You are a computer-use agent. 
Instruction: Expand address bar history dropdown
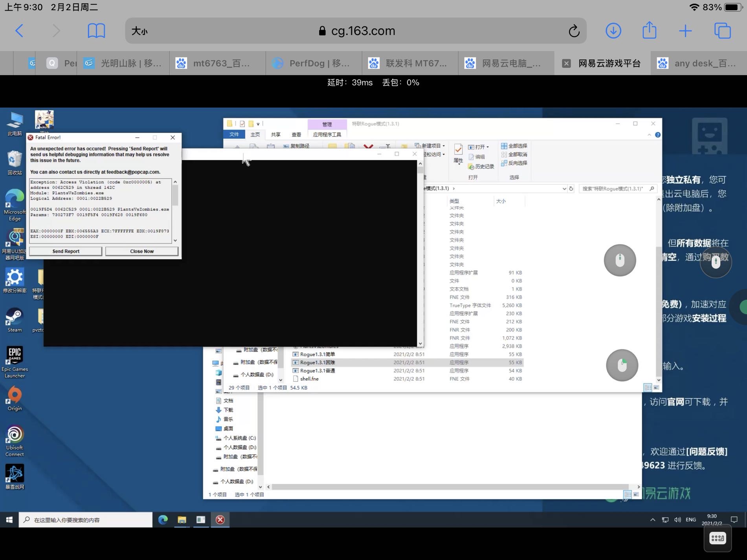564,188
